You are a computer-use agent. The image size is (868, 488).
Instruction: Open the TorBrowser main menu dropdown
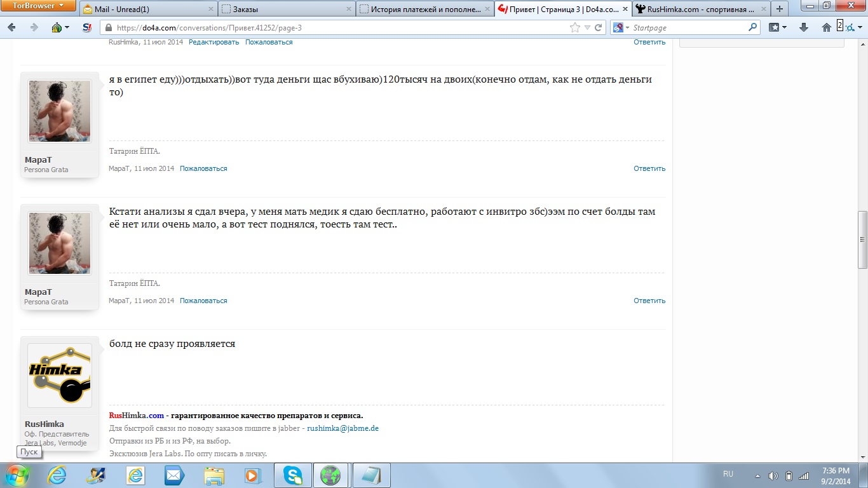point(39,6)
